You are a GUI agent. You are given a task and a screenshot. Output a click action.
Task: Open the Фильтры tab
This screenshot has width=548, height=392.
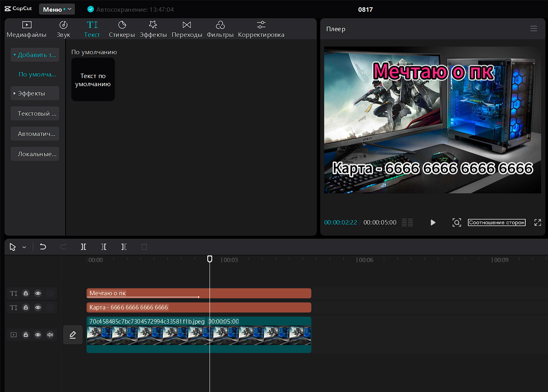click(220, 29)
